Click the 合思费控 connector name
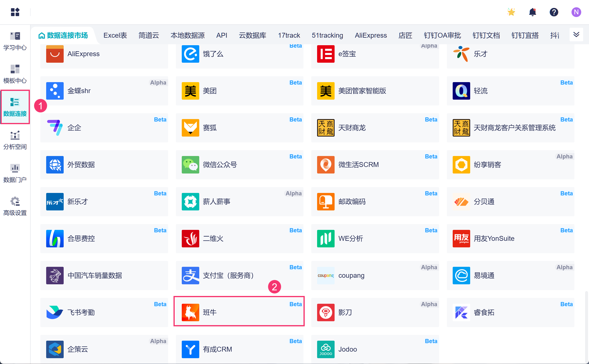The width and height of the screenshot is (589, 364). click(x=81, y=238)
